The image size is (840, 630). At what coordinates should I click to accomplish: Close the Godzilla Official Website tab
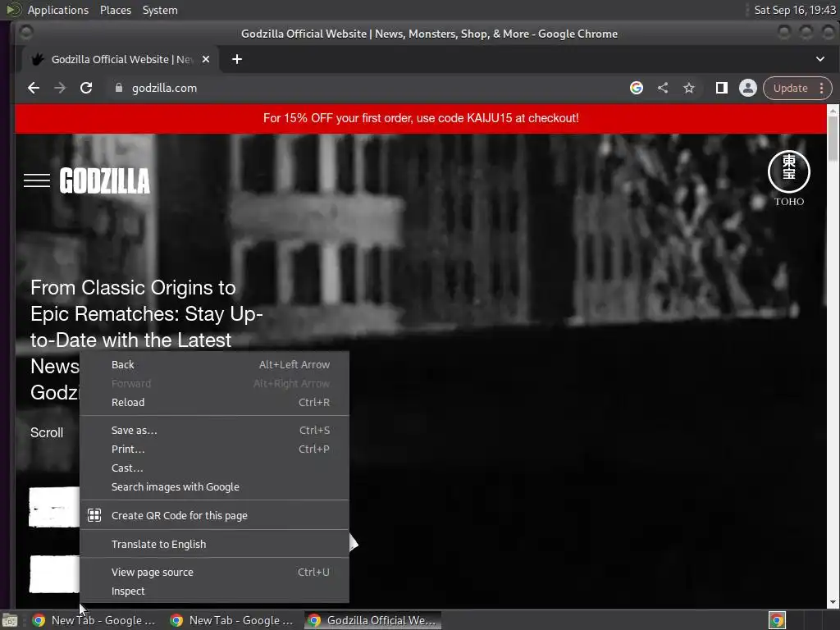click(206, 59)
